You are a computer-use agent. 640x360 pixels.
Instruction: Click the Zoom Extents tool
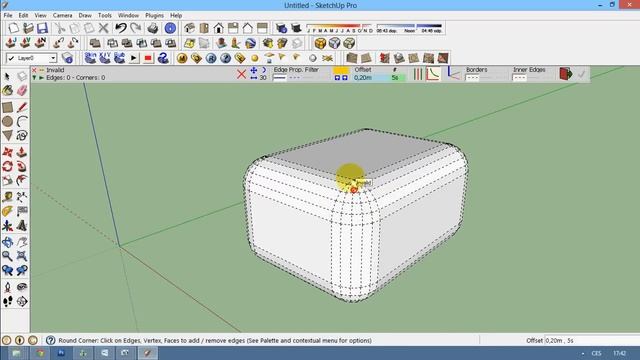tap(22, 256)
